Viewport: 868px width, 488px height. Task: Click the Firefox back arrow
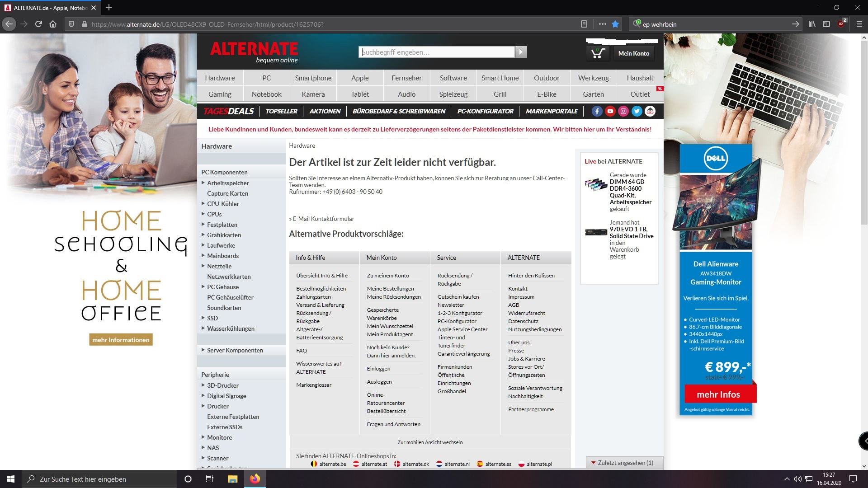9,24
